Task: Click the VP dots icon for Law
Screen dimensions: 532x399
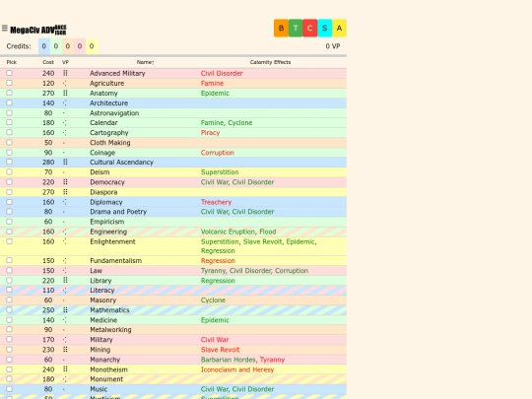Action: (65, 270)
